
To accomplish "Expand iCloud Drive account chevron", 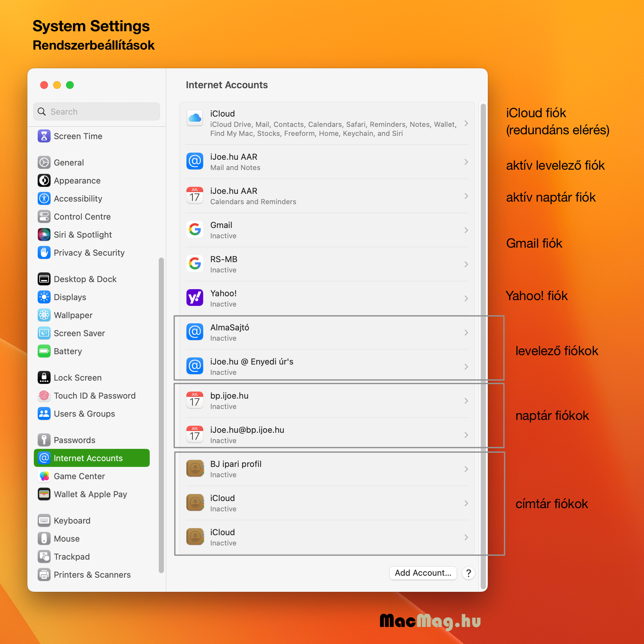I will [x=466, y=123].
